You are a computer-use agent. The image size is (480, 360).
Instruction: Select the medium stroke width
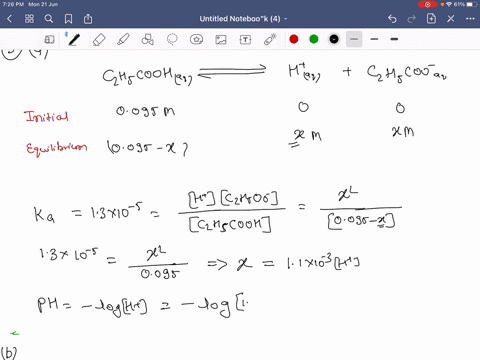(x=374, y=39)
